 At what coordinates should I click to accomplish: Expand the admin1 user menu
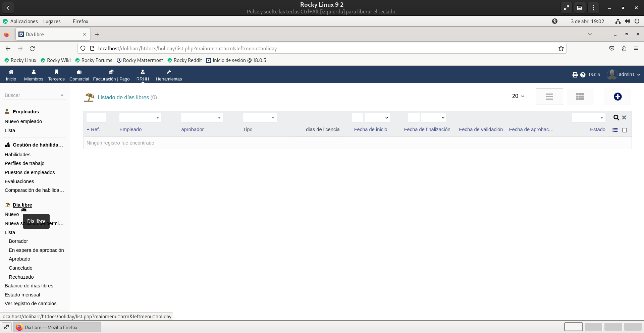click(624, 74)
